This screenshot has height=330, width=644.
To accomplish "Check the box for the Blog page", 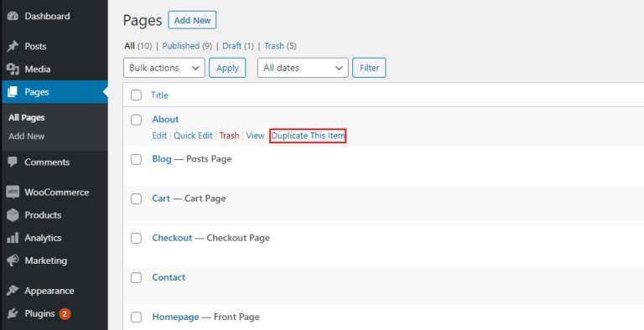I will [136, 159].
